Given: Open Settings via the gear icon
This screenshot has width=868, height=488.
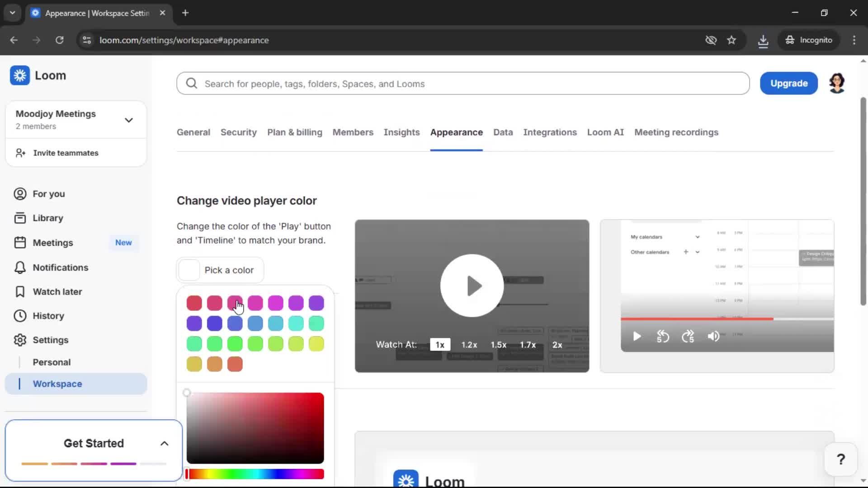Looking at the screenshot, I should point(51,340).
